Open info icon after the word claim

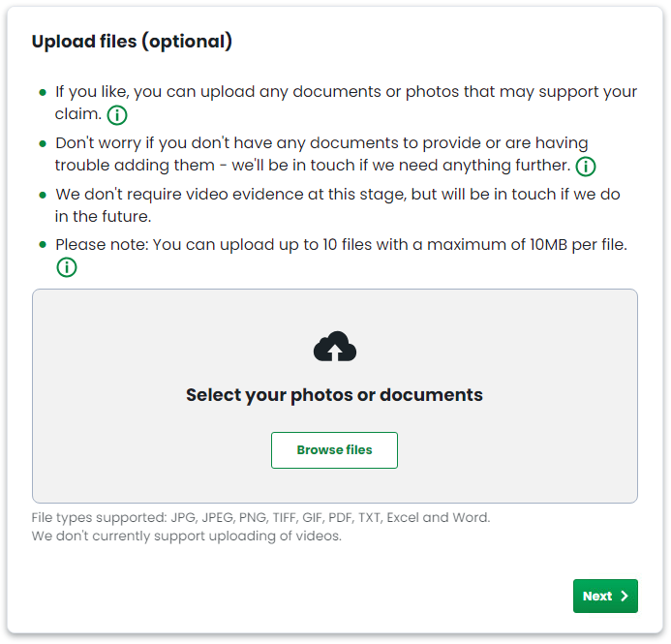point(117,115)
